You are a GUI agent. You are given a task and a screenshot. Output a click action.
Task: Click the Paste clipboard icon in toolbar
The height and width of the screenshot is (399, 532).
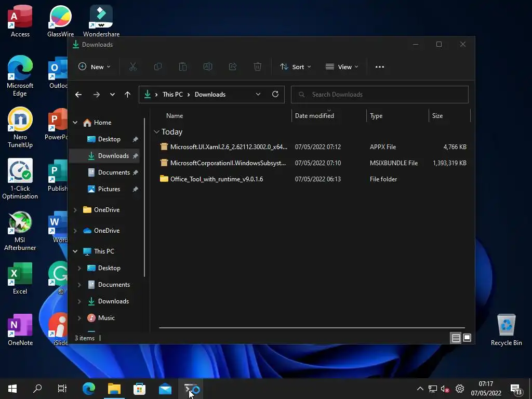pos(183,67)
